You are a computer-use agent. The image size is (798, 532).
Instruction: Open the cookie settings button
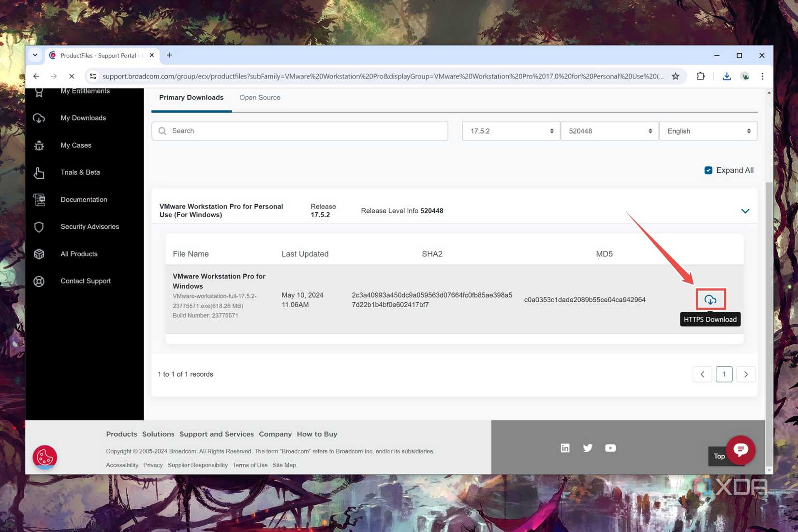tap(45, 457)
